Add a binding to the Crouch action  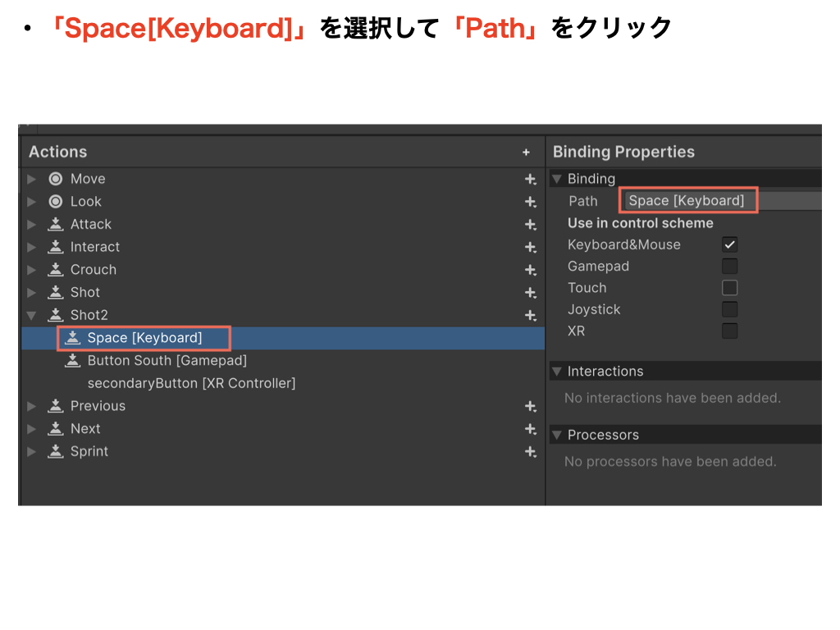[x=530, y=270]
